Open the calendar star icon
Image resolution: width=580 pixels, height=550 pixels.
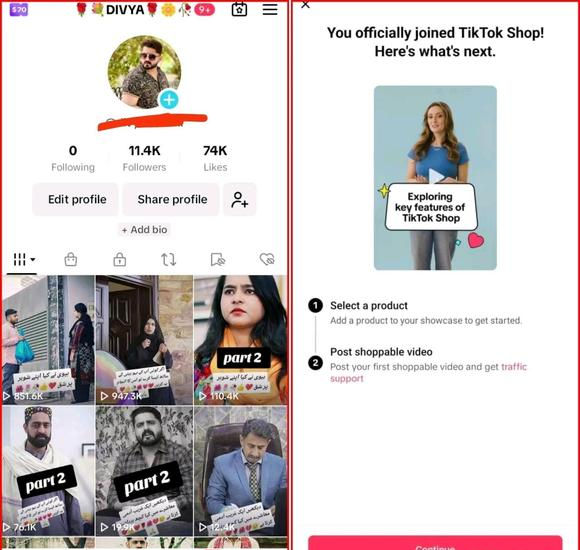tap(239, 10)
